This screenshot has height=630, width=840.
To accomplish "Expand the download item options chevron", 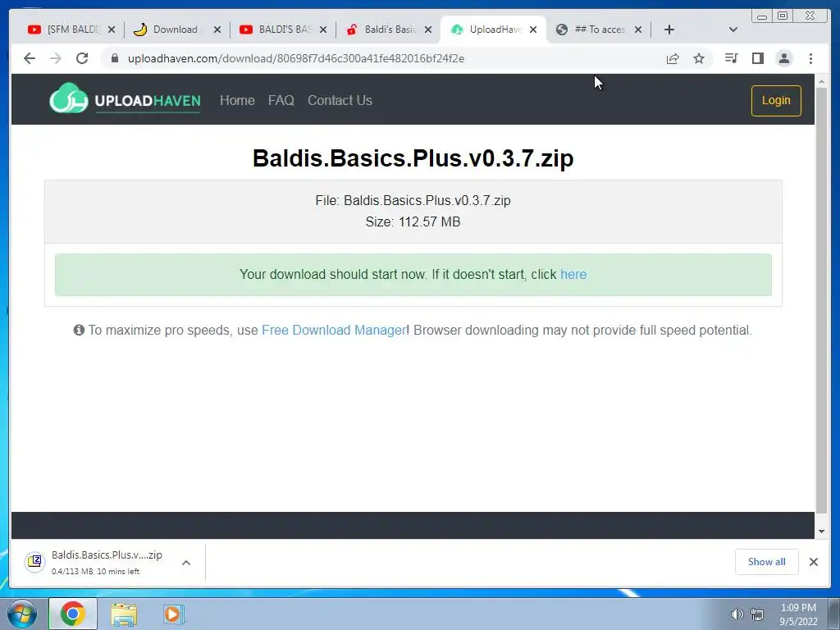I will coord(186,563).
